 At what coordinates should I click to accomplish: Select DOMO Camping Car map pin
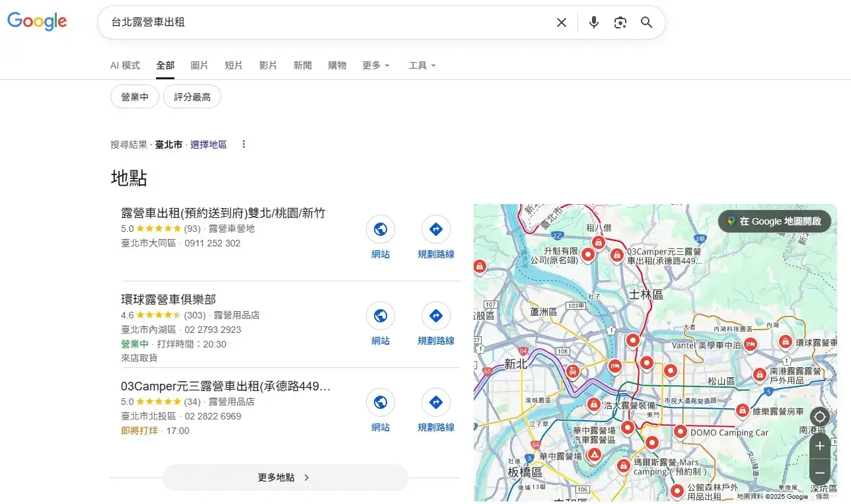pos(681,432)
